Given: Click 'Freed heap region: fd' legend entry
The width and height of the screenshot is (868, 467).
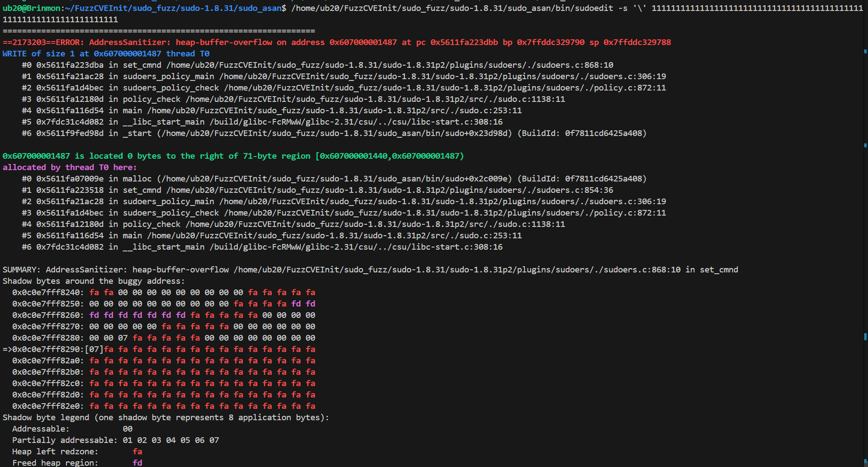Looking at the screenshot, I should pos(77,463).
